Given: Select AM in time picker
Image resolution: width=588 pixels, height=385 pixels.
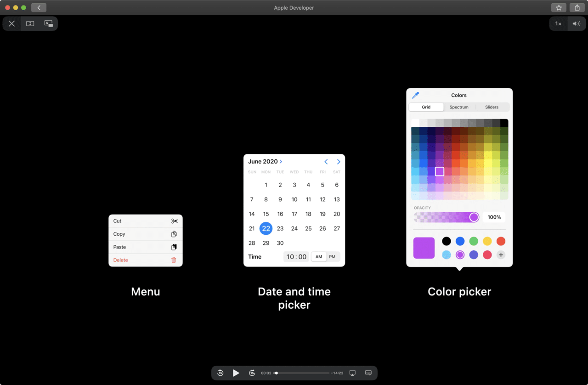Looking at the screenshot, I should [319, 257].
